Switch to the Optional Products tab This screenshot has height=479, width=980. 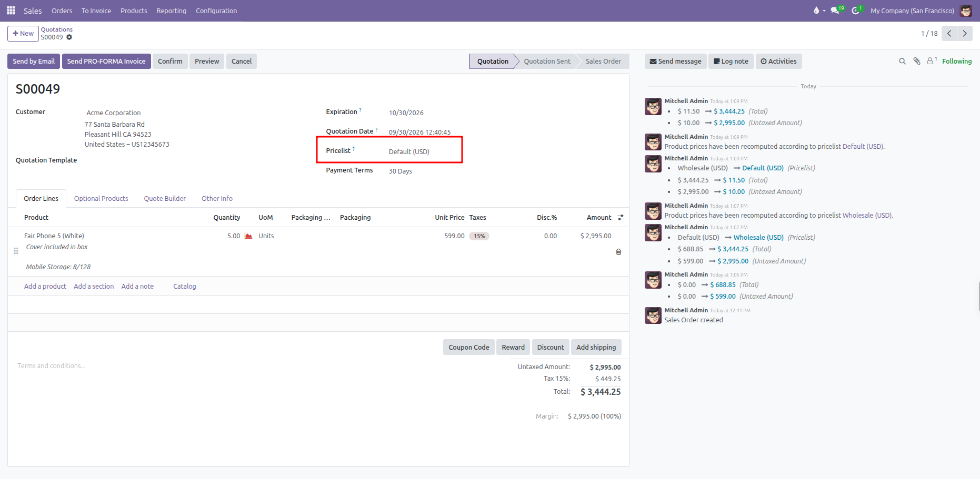(x=101, y=199)
